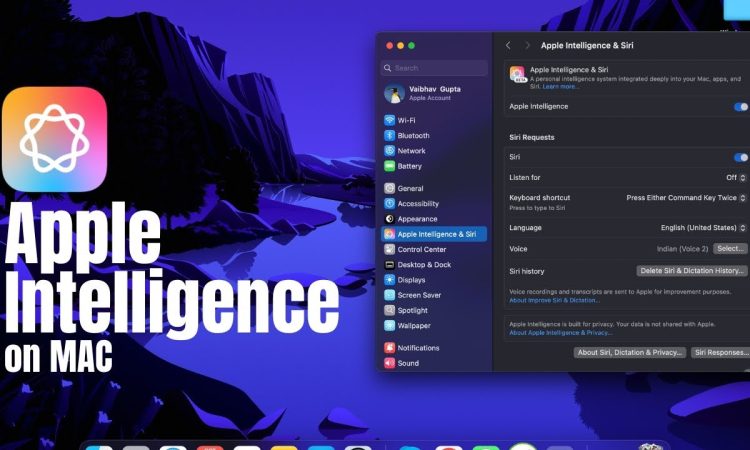
Task: Select Appearance label in sidebar
Action: pyautogui.click(x=417, y=219)
